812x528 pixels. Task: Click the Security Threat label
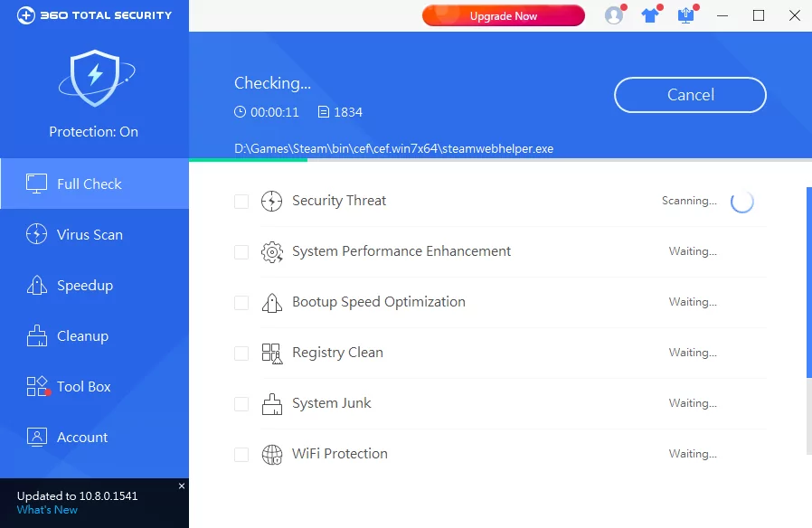point(339,201)
